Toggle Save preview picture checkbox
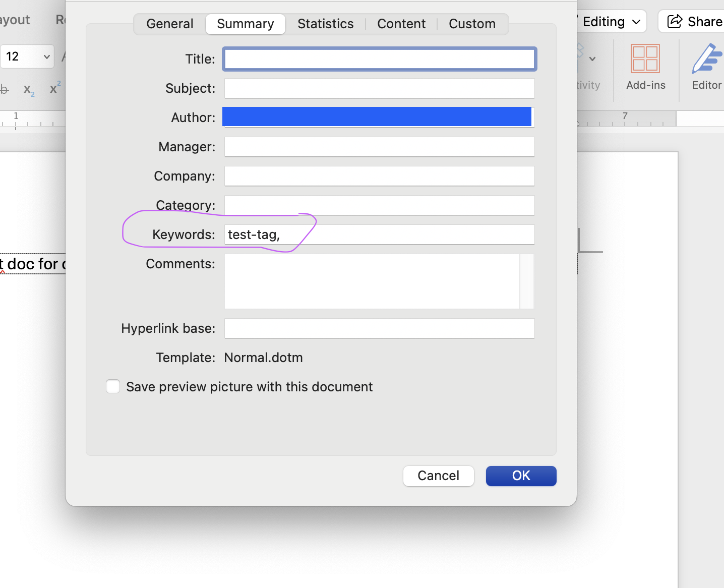 [113, 387]
